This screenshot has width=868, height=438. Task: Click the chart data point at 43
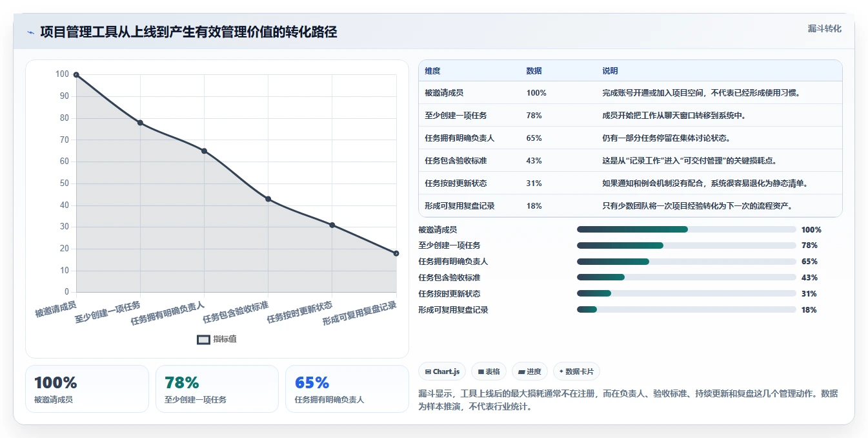click(x=268, y=199)
